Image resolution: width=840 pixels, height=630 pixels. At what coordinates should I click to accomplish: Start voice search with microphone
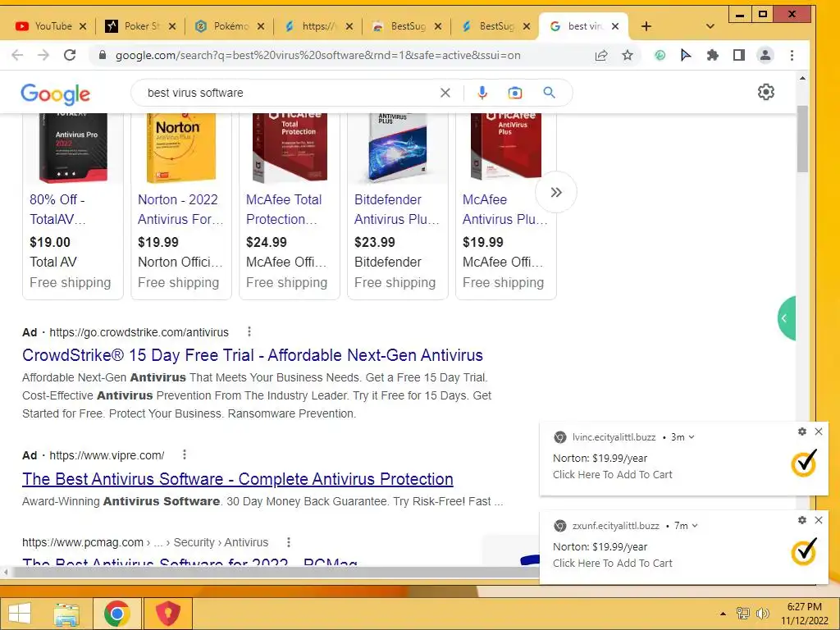click(x=482, y=93)
